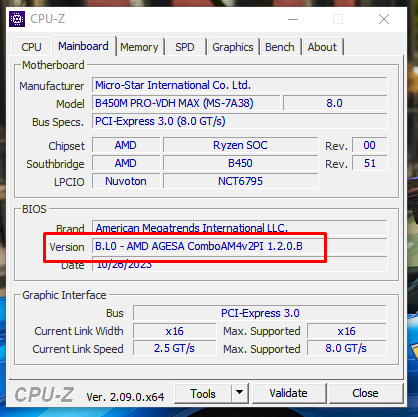Image resolution: width=418 pixels, height=417 pixels.
Task: Close CPU-Z with the X button
Action: coord(384,19)
